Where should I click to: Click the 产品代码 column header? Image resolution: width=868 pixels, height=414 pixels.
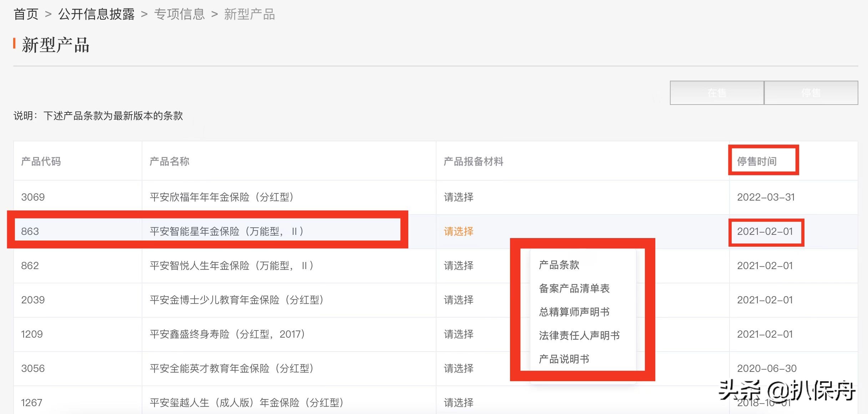pos(41,161)
